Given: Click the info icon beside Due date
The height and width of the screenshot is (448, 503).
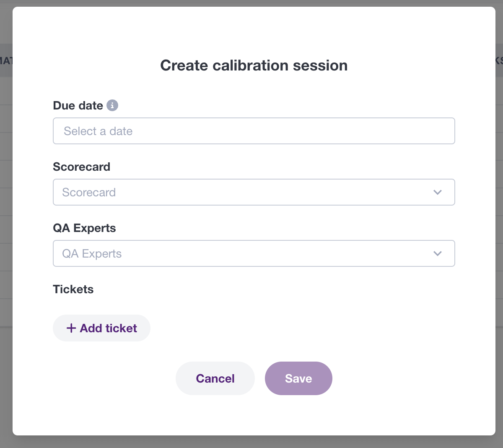Looking at the screenshot, I should pos(112,105).
